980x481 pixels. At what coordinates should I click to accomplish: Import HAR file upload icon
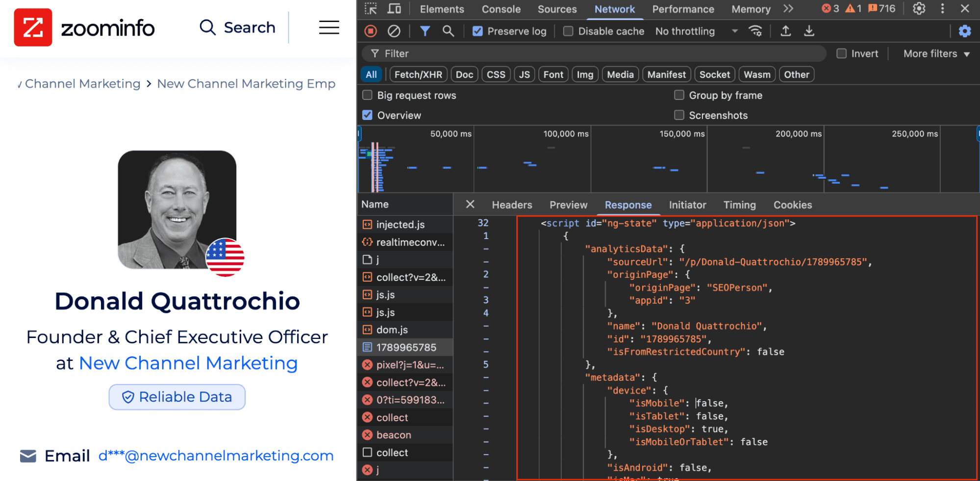click(x=785, y=31)
